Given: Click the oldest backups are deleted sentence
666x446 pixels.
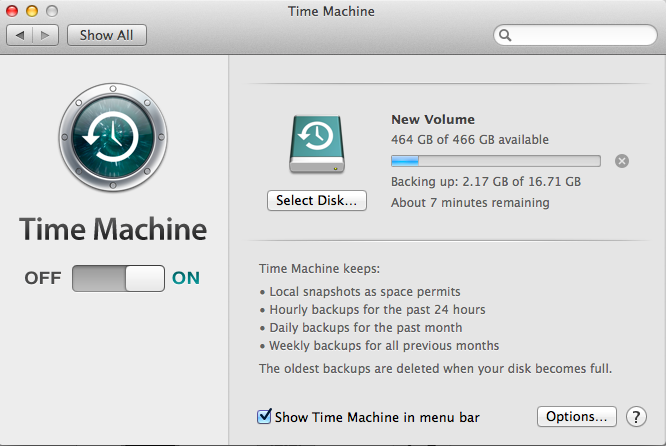Looking at the screenshot, I should tap(435, 368).
